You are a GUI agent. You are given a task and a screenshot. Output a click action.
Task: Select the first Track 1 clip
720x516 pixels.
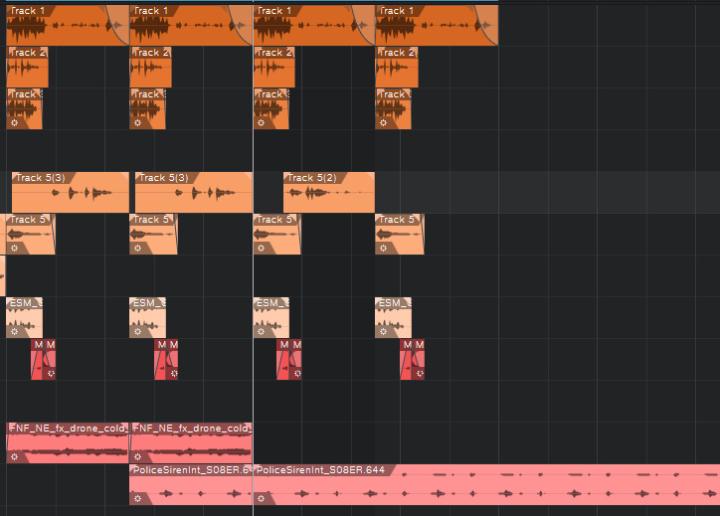point(68,26)
